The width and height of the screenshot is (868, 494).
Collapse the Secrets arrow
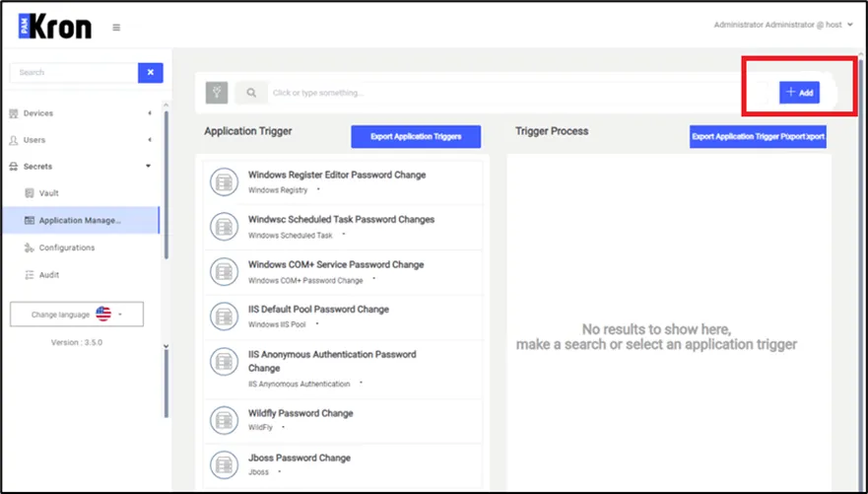[149, 166]
